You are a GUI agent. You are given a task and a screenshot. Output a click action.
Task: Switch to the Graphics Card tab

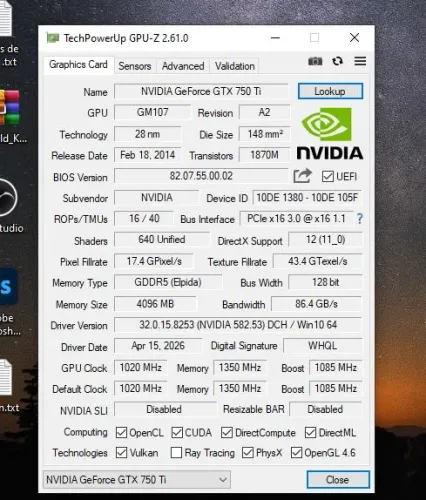click(78, 64)
